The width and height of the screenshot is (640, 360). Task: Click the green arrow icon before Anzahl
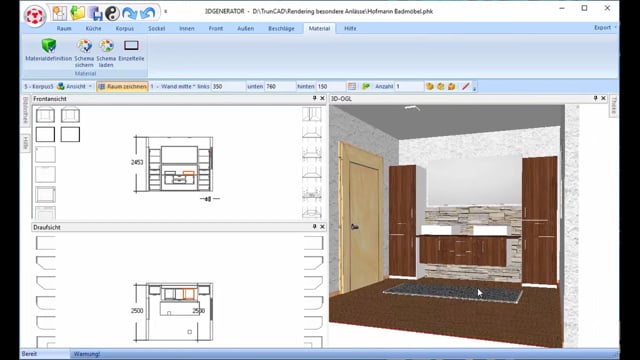(366, 86)
